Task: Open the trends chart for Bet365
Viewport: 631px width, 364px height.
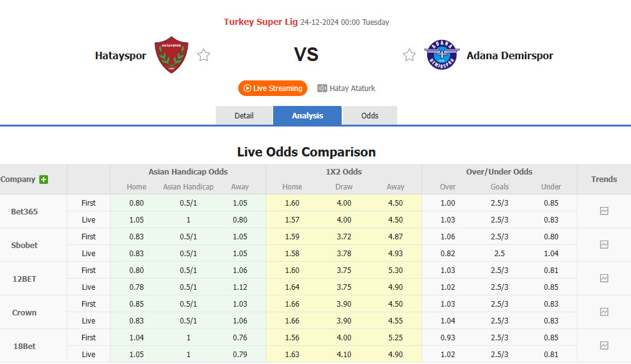Action: coord(603,211)
